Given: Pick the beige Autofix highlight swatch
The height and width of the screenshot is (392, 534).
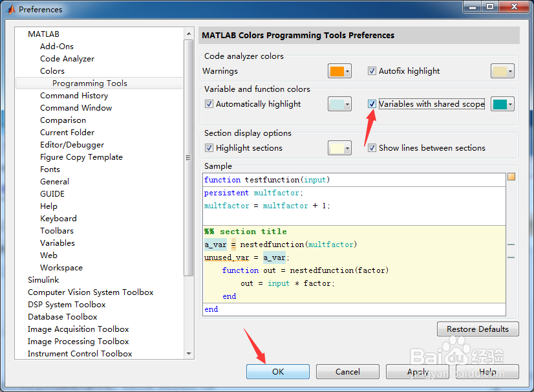Looking at the screenshot, I should [x=500, y=71].
